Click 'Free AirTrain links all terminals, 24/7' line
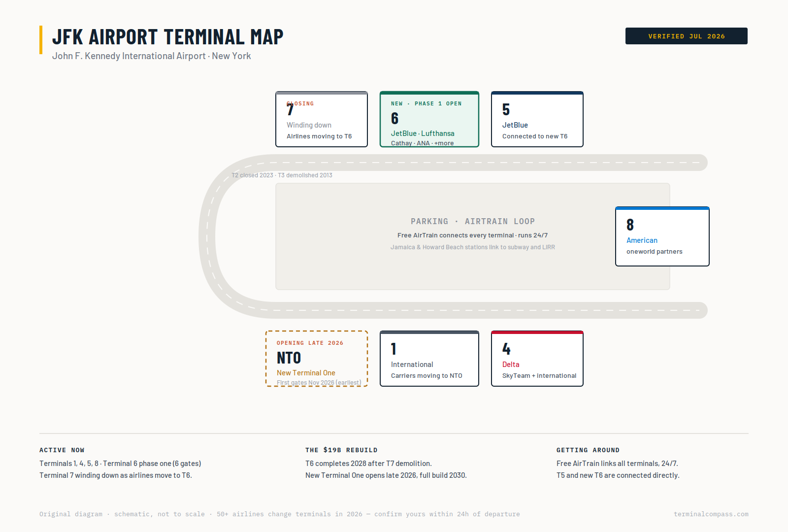Screen dimensions: 788x532 tap(617, 464)
